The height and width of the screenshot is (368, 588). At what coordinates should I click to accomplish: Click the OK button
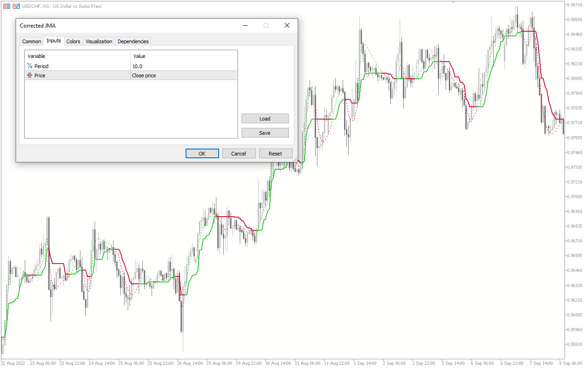pyautogui.click(x=202, y=154)
